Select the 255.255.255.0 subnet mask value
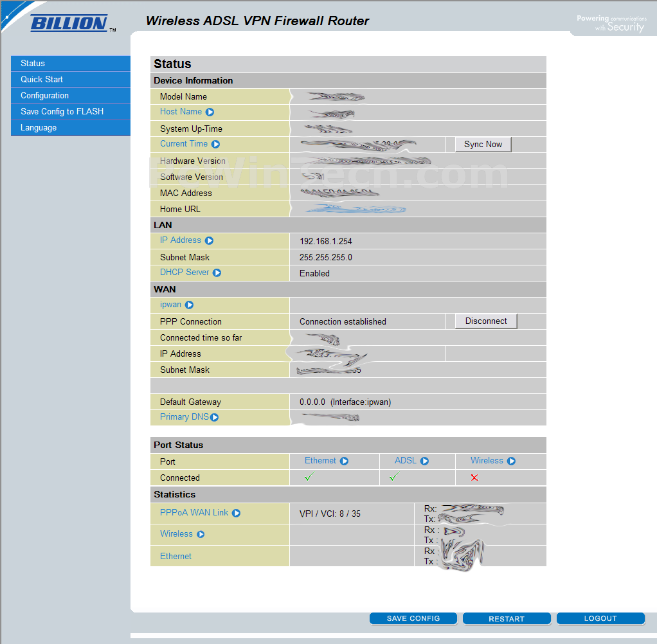 [325, 257]
